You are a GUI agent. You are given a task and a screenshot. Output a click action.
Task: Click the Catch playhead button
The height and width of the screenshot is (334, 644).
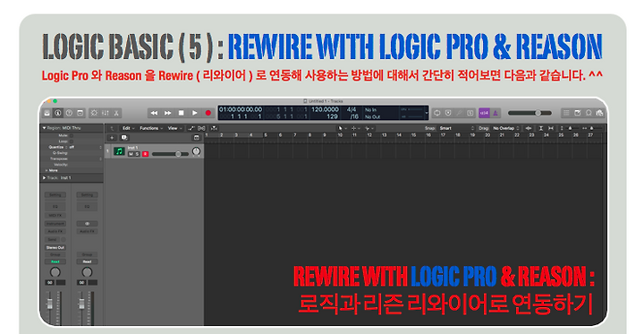pos(214,128)
